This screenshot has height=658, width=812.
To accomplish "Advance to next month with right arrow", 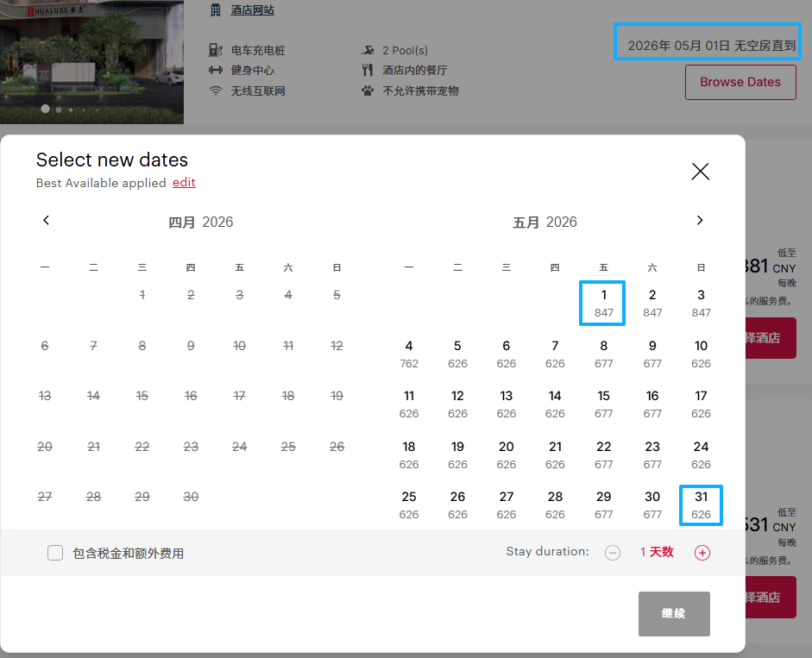I will (x=700, y=221).
